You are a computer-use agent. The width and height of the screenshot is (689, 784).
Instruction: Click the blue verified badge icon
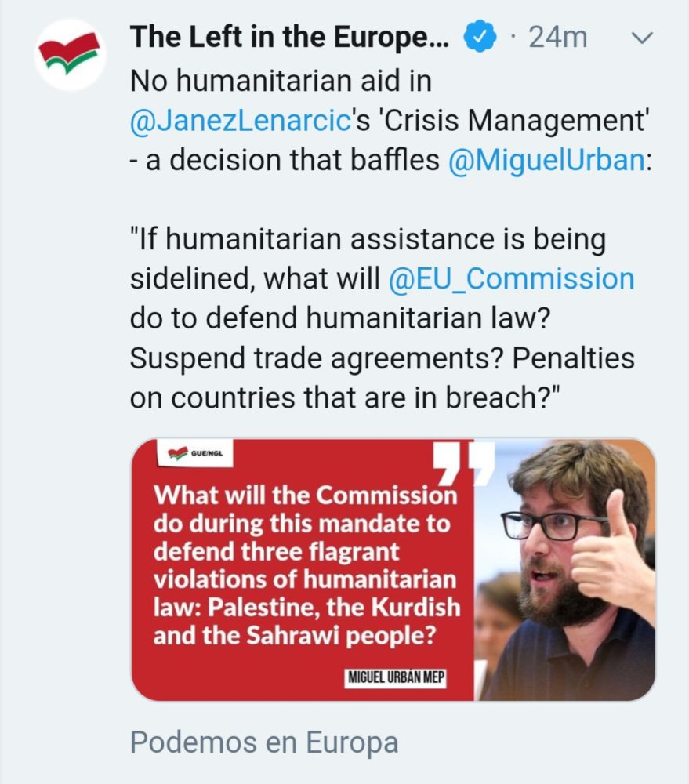click(480, 36)
